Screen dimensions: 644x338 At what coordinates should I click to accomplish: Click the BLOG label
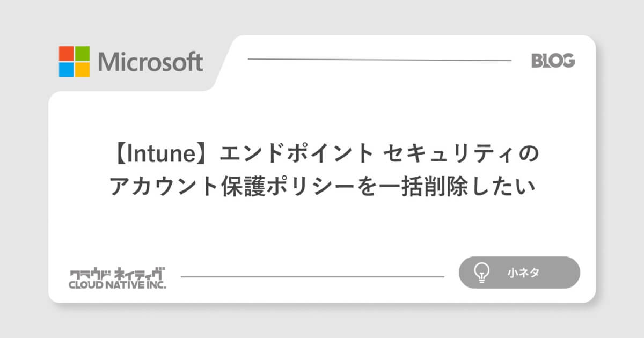click(553, 61)
